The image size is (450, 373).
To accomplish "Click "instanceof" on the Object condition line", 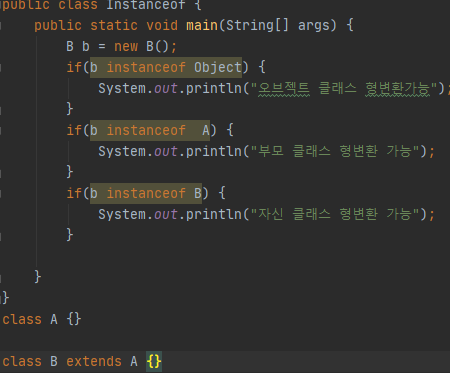I will [146, 67].
